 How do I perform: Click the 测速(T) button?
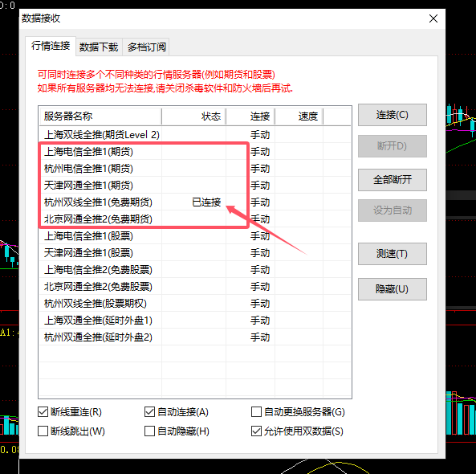(x=393, y=254)
